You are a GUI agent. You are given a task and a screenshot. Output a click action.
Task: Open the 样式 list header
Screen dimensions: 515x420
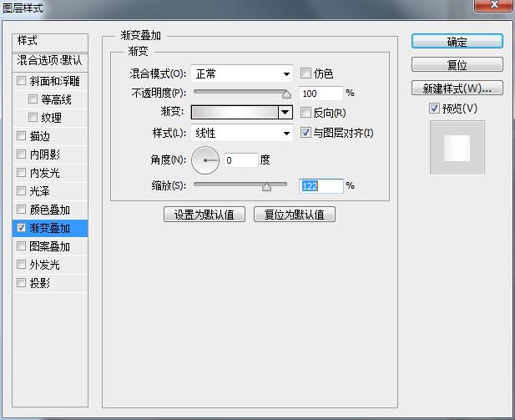(x=50, y=42)
